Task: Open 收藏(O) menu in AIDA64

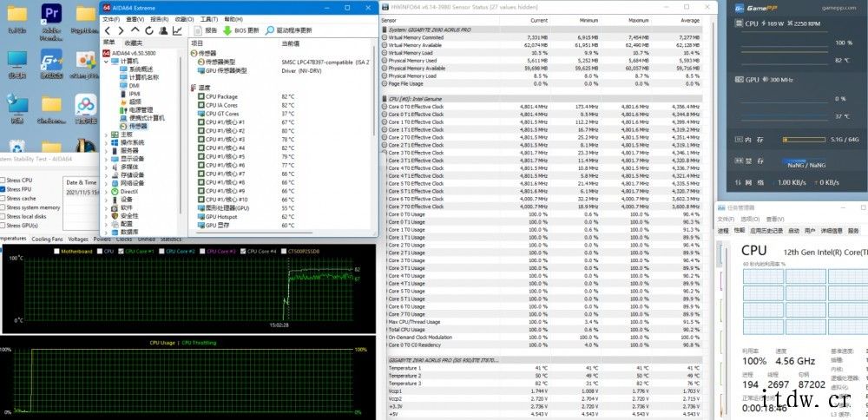Action: [184, 19]
